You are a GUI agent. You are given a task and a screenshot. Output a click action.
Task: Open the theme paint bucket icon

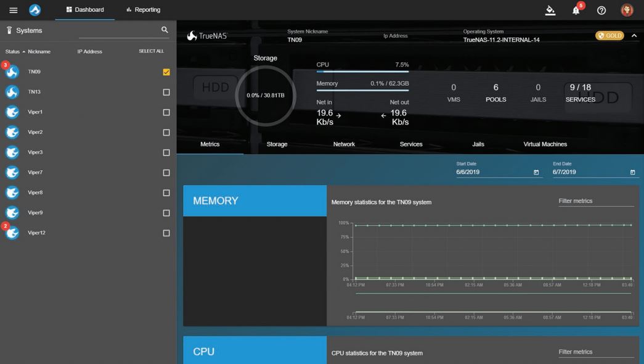click(550, 10)
